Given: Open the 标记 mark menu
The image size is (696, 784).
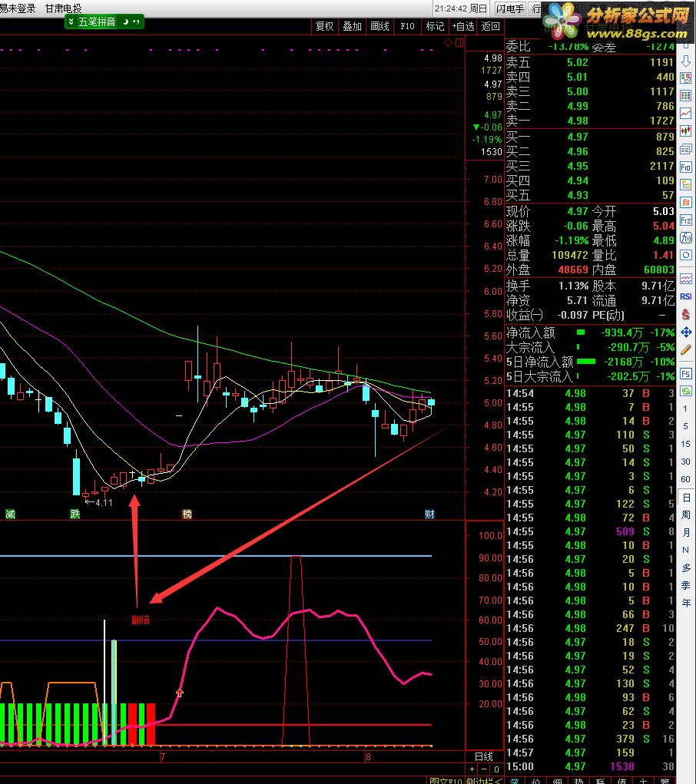Looking at the screenshot, I should click(435, 27).
